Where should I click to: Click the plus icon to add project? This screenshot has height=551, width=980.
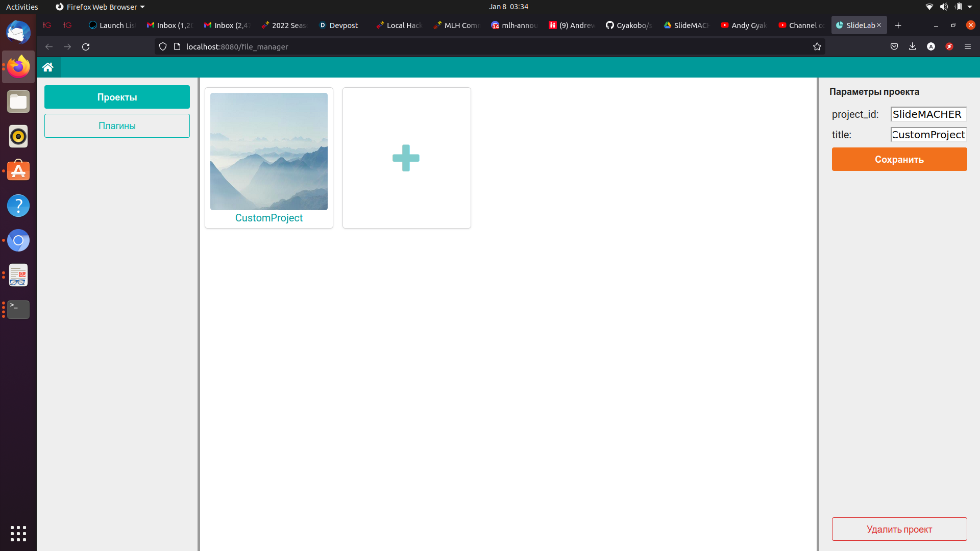pyautogui.click(x=406, y=158)
